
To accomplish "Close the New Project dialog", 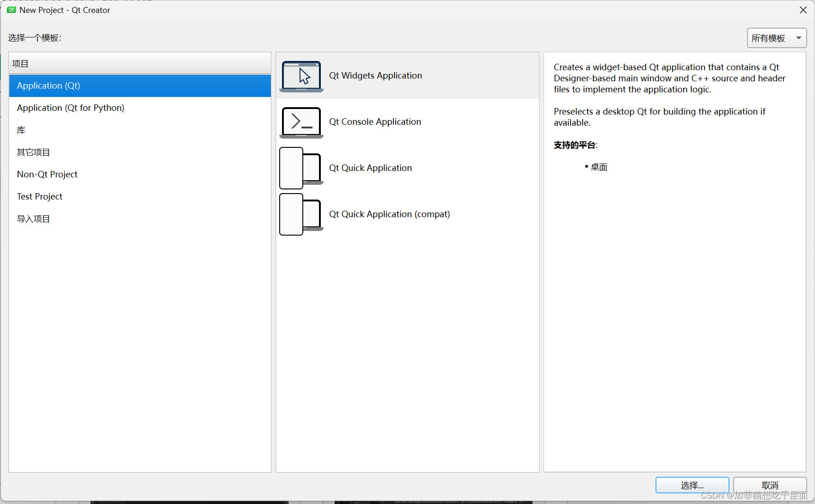I will coord(803,10).
